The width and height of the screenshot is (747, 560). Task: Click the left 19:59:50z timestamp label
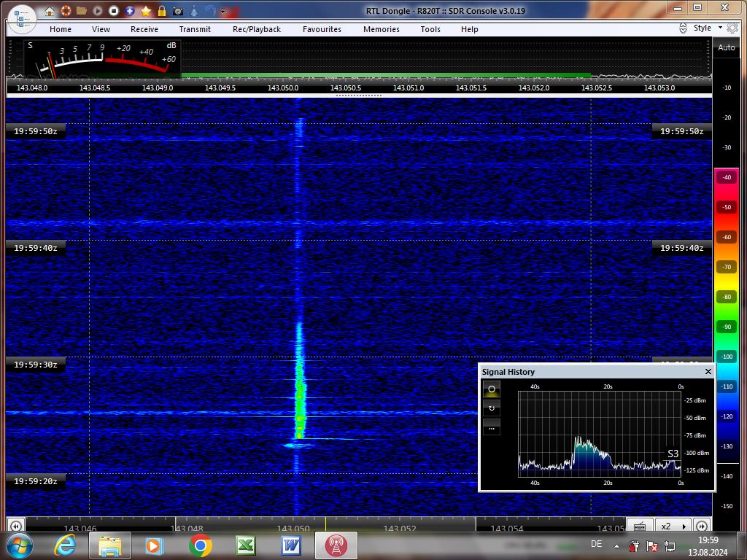[36, 131]
